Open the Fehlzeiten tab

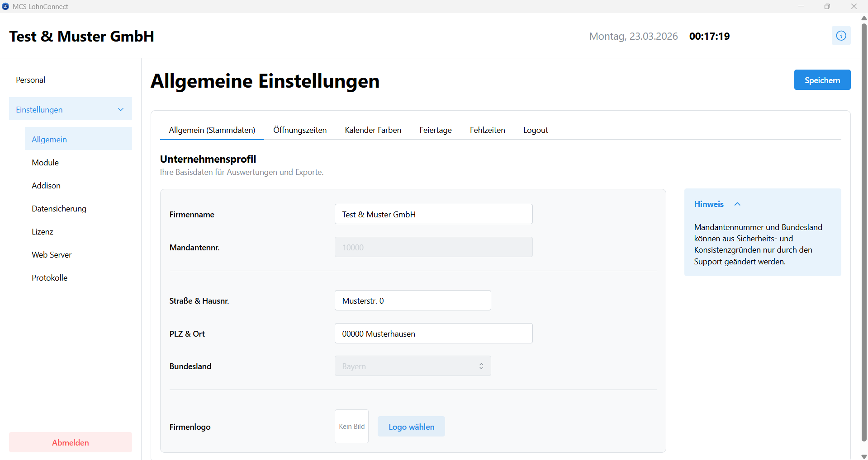487,130
